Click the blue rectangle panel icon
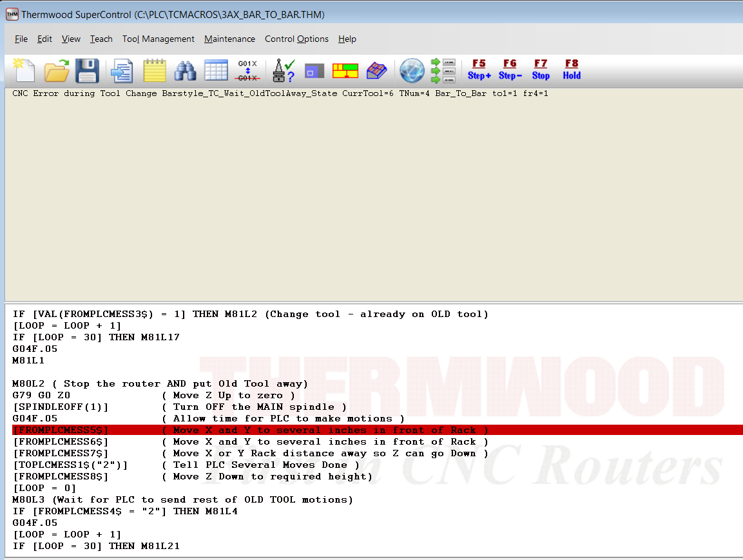Screen dimensions: 743x560 pos(314,71)
